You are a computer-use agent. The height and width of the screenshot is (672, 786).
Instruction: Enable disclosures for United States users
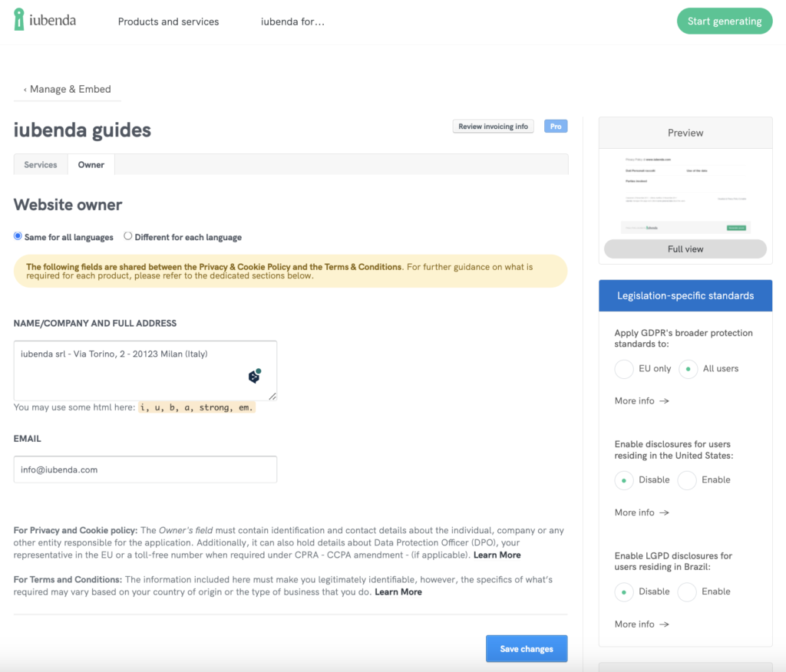(x=687, y=480)
